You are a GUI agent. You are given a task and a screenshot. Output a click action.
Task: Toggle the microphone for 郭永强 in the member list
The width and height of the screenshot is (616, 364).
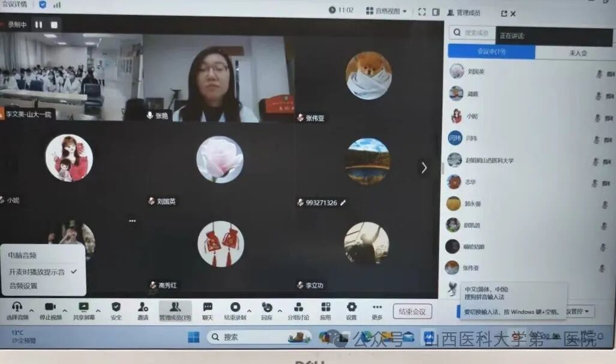click(x=605, y=204)
